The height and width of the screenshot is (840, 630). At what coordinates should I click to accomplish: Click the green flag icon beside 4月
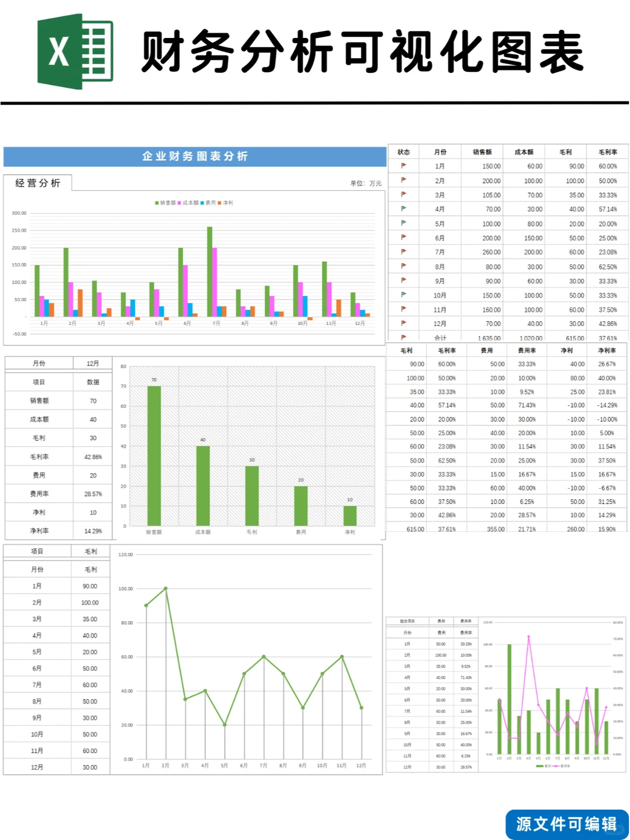point(404,209)
